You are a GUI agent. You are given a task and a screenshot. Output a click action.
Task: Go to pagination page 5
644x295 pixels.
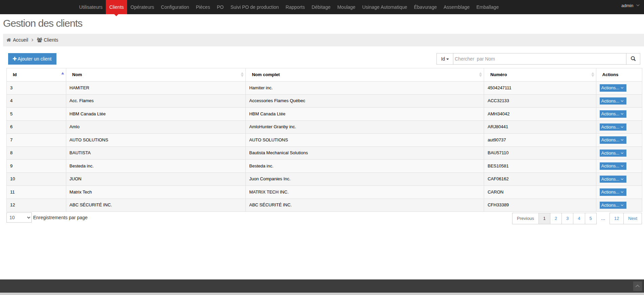click(x=591, y=219)
